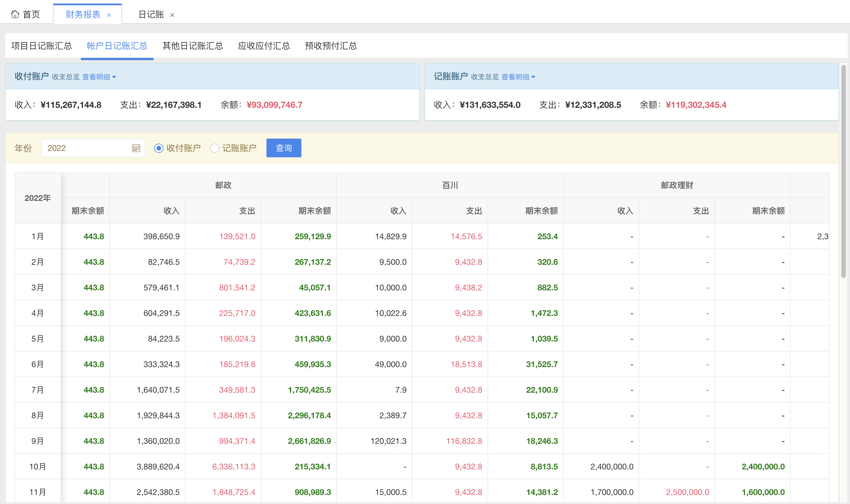Click the 收付账户 panel title
The height and width of the screenshot is (504, 850).
coord(32,76)
